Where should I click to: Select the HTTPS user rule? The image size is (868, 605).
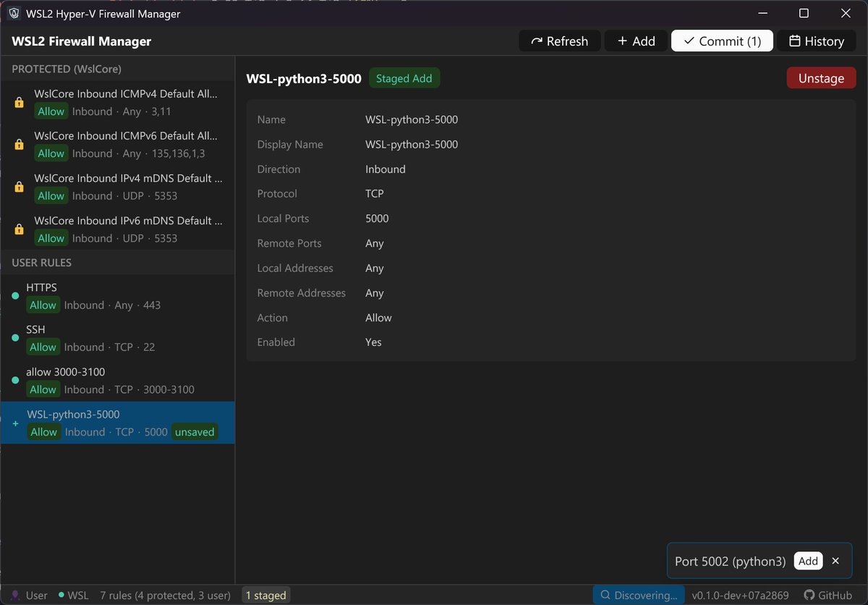117,296
